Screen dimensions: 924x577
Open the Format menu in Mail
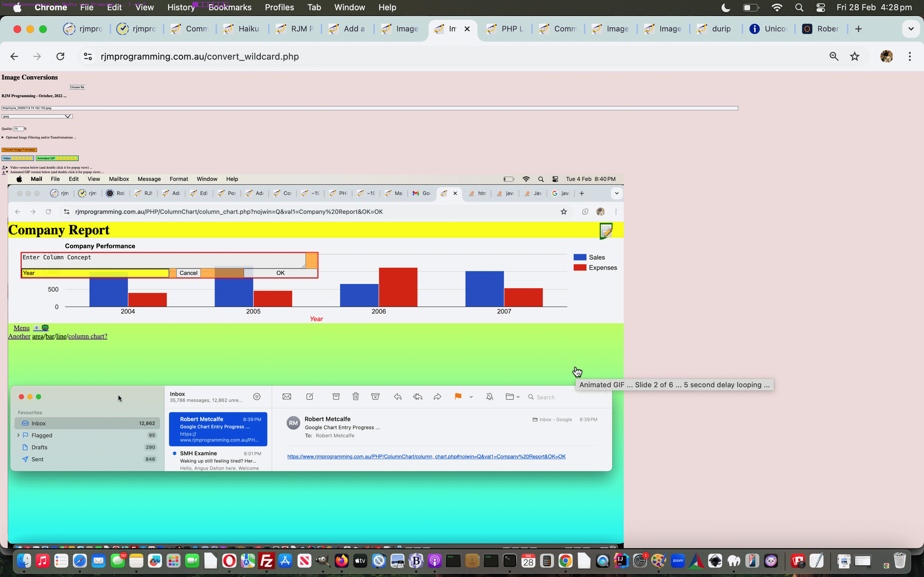pyautogui.click(x=179, y=179)
